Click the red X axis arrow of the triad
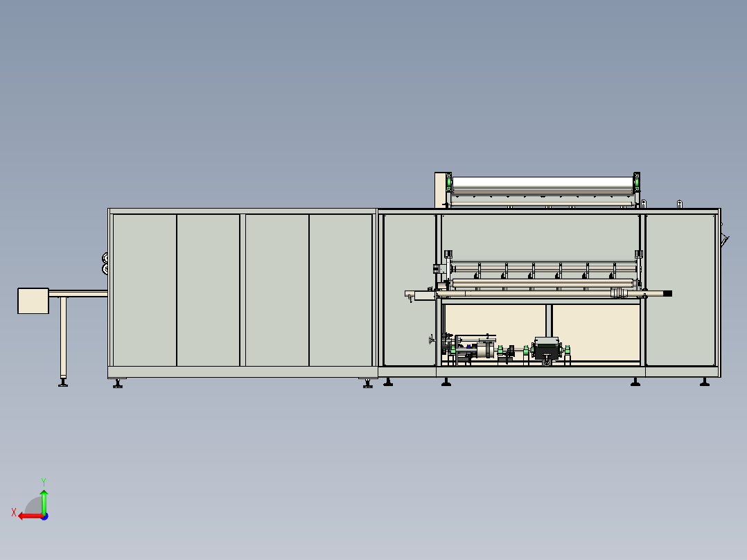Image resolution: width=747 pixels, height=560 pixels. 30,516
